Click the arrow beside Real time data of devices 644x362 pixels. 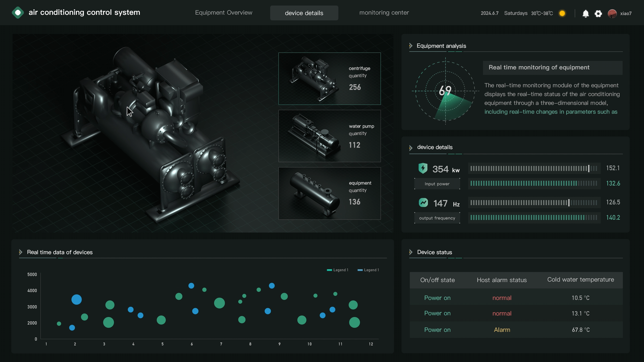21,252
